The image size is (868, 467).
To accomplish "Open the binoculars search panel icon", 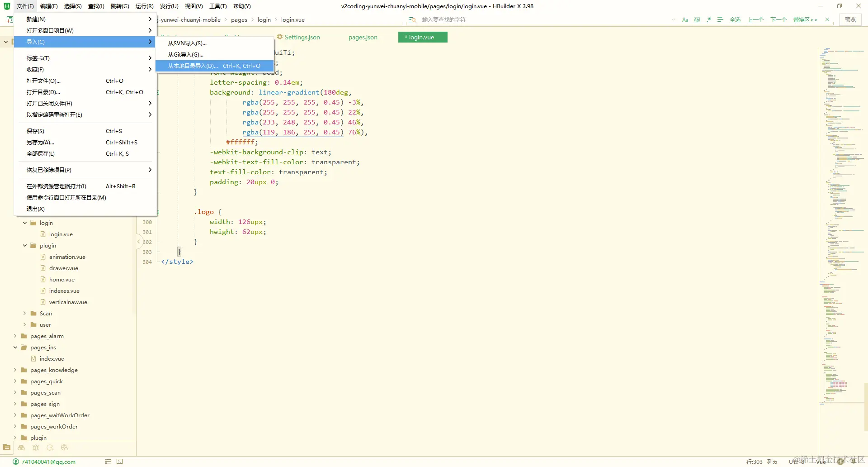I will click(x=21, y=448).
